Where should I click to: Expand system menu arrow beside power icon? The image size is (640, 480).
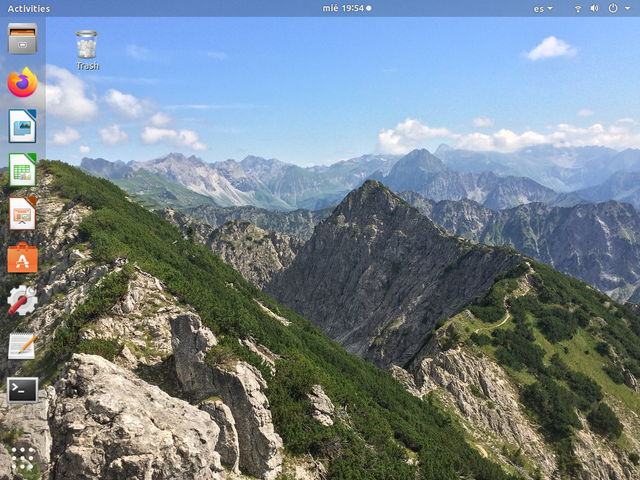tap(626, 8)
